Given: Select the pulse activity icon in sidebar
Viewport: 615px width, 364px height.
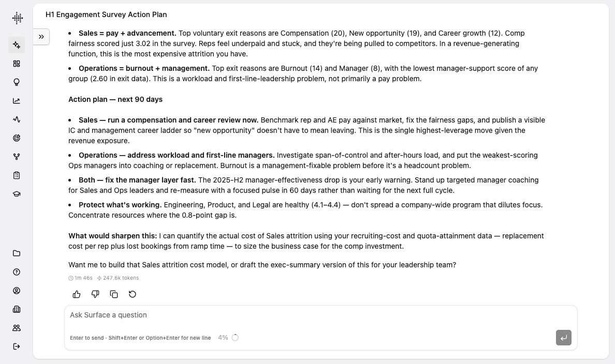Looking at the screenshot, I should (x=17, y=119).
